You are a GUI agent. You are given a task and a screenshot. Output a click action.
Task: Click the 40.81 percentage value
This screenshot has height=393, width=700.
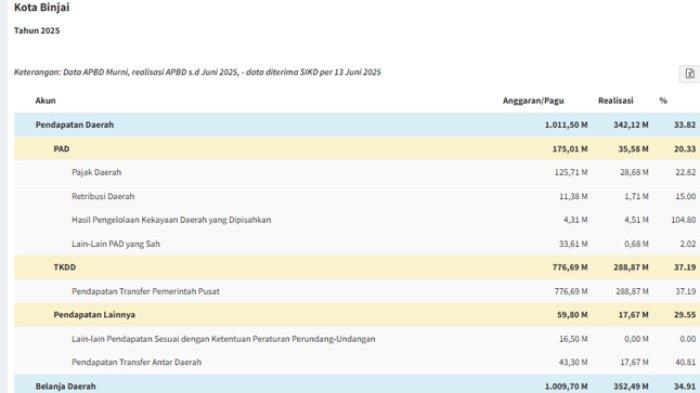pyautogui.click(x=685, y=362)
